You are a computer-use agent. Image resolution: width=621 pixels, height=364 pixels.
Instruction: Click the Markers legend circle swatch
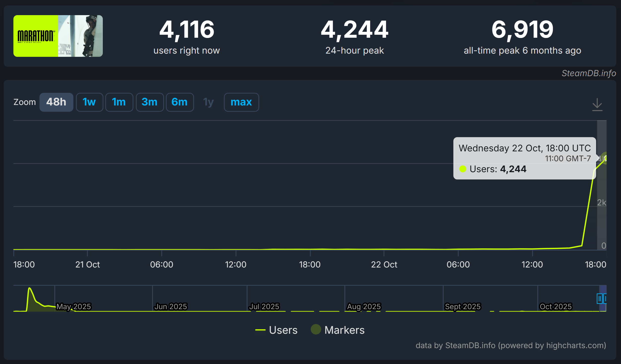coord(316,330)
